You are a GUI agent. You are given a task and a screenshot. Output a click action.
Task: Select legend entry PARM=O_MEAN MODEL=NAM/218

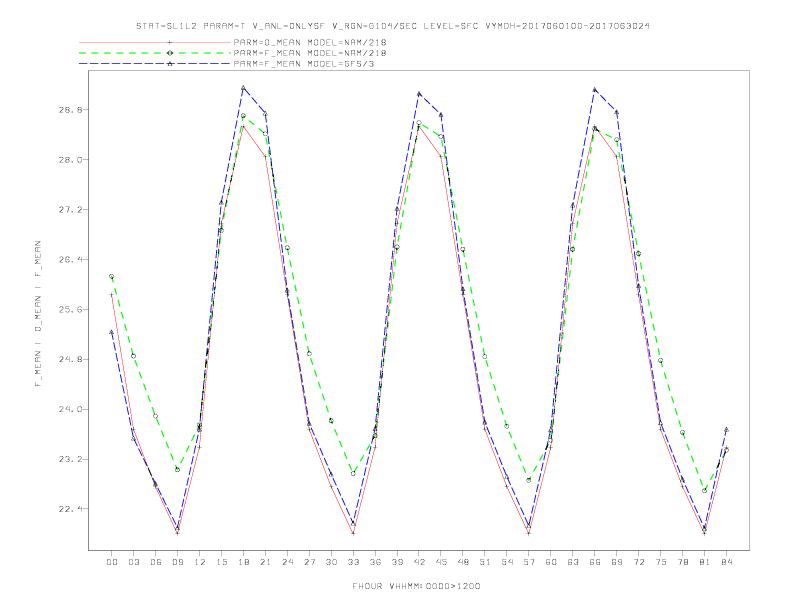click(310, 42)
